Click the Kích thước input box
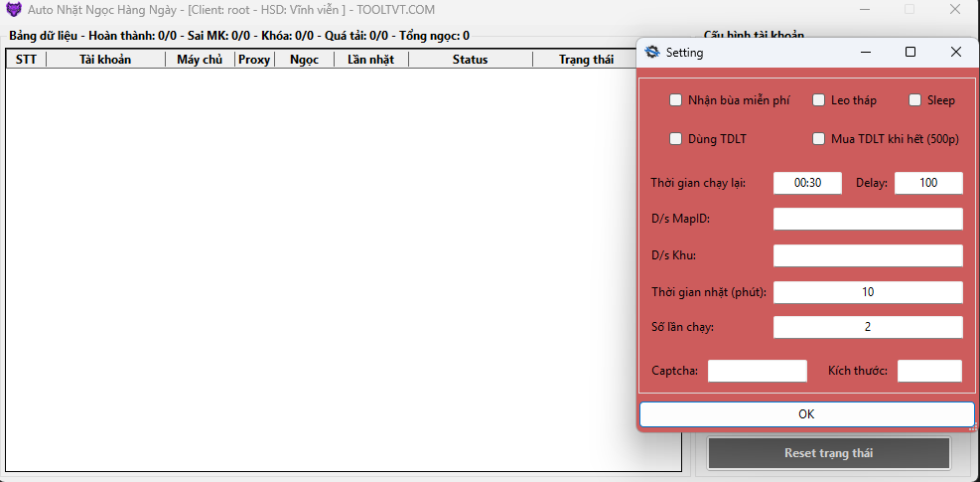The height and width of the screenshot is (482, 980). (929, 371)
